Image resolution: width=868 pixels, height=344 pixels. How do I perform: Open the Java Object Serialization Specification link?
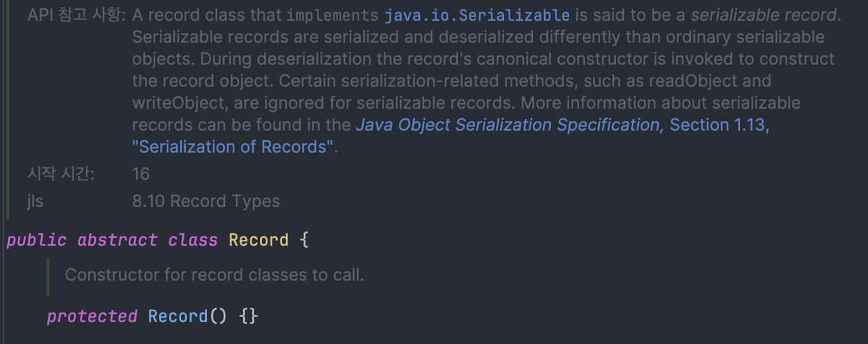click(x=510, y=125)
